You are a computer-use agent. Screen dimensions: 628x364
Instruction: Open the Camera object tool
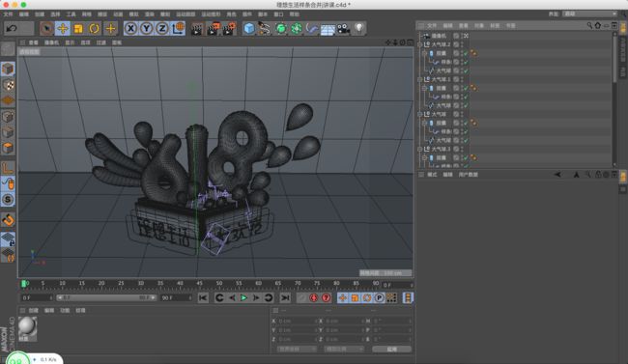click(343, 28)
